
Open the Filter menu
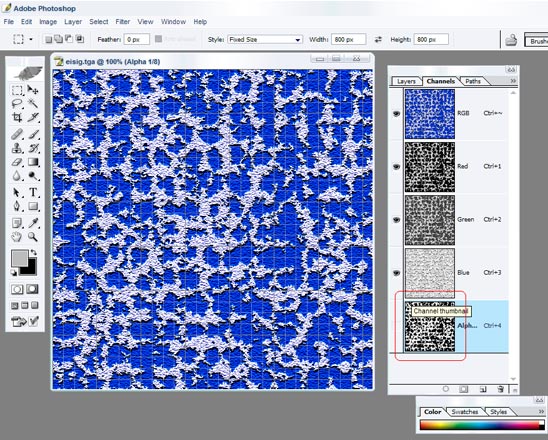coord(123,22)
